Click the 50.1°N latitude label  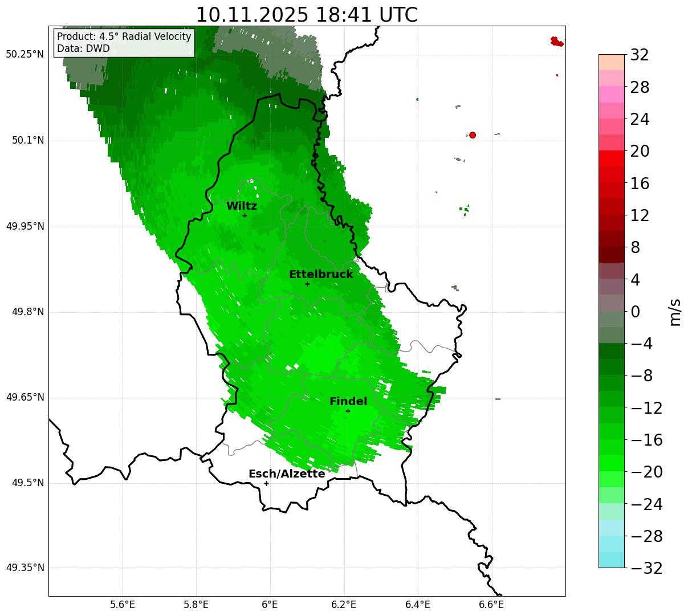click(x=28, y=141)
